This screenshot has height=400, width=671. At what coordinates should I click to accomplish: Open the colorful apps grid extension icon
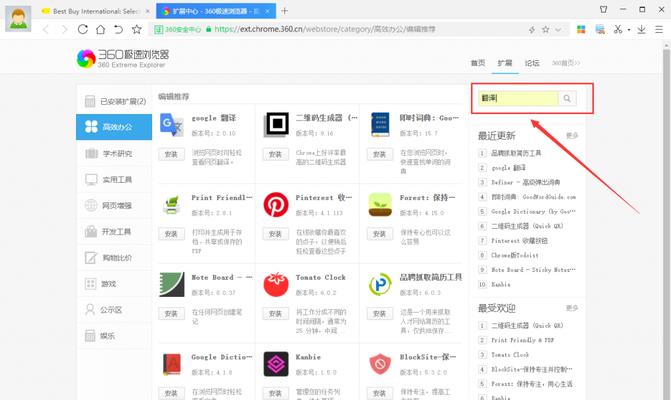coord(581,29)
